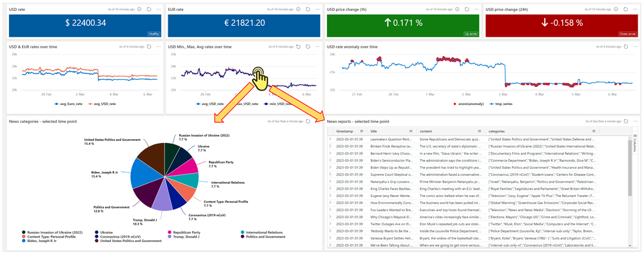This screenshot has width=644, height=253.
Task: Open more menu on News reports tile
Action: tap(636, 122)
